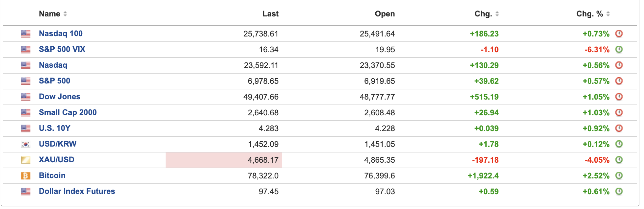Viewport: 644px width, 209px height.
Task: Open the Nasdaq 100 index link
Action: click(61, 34)
